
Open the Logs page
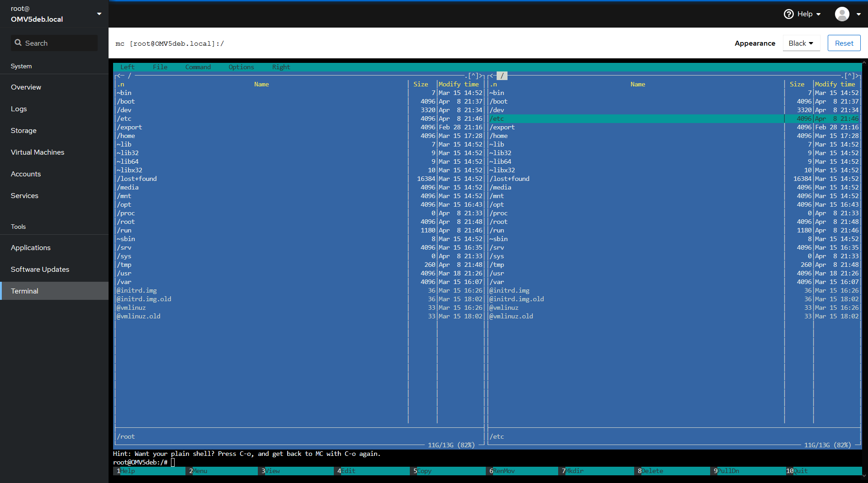coord(54,109)
